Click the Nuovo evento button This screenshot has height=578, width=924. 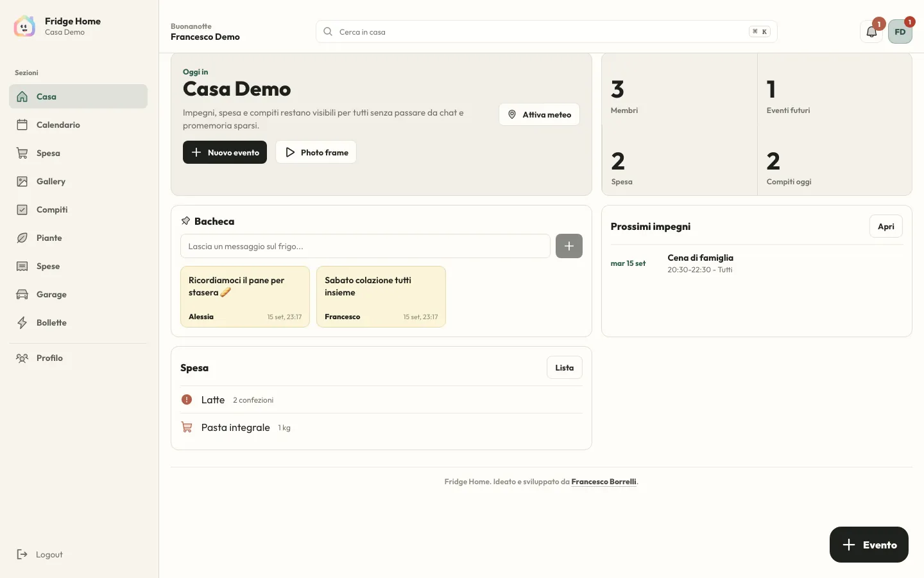[225, 152]
